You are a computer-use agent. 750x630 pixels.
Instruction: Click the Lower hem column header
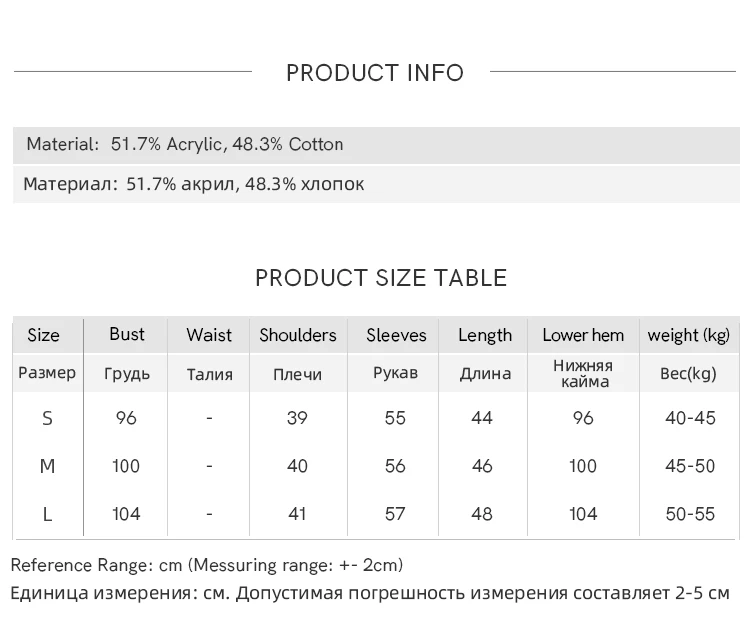583,336
